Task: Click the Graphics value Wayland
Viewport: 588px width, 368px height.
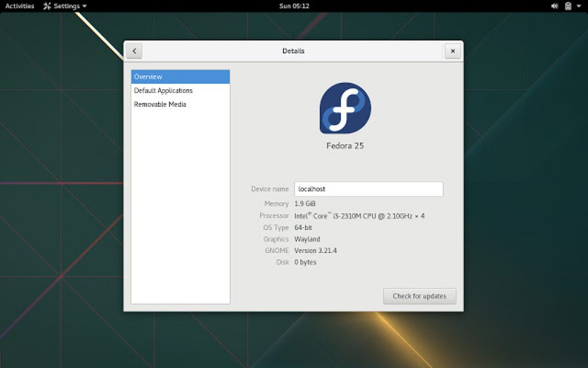Action: tap(307, 239)
